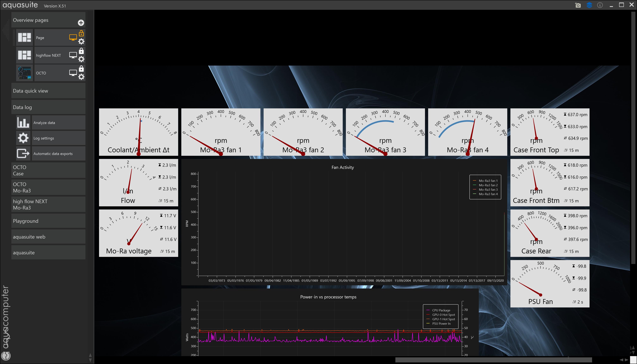
Task: Click the blue layers icon in title bar
Action: (x=589, y=5)
